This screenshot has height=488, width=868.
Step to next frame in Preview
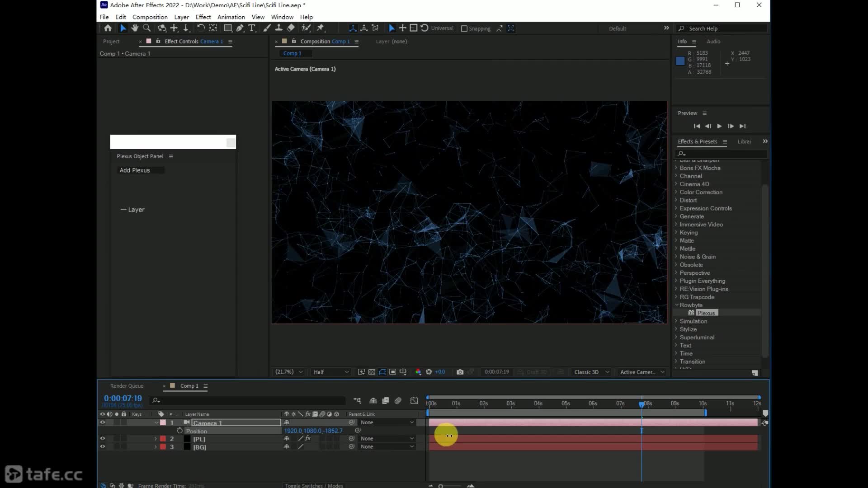pyautogui.click(x=731, y=126)
